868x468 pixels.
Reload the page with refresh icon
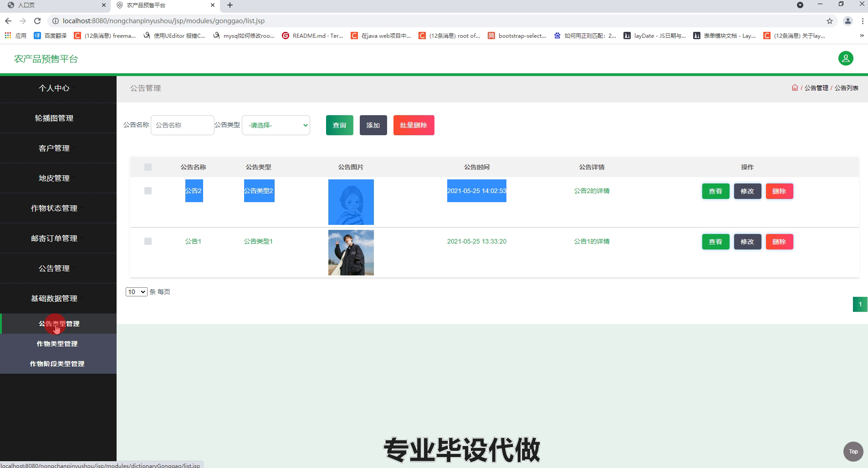point(37,21)
